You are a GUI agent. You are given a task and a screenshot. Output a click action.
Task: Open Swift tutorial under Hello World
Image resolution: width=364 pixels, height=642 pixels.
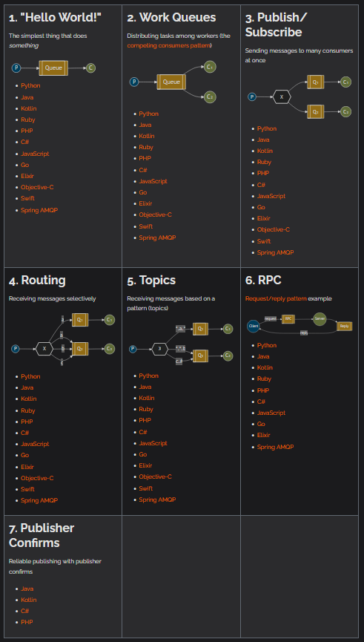pos(28,199)
